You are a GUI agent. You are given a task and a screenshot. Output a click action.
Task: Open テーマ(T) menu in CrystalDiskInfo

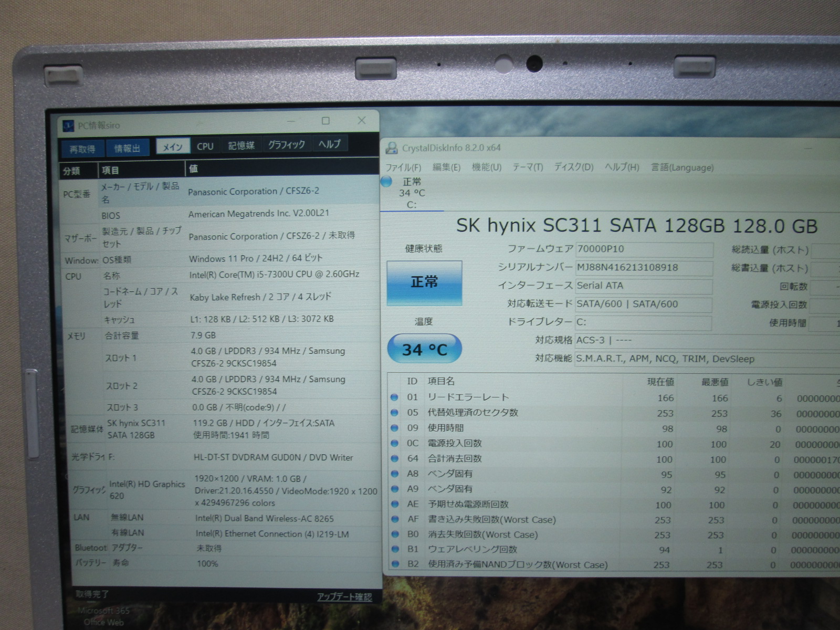pyautogui.click(x=528, y=167)
